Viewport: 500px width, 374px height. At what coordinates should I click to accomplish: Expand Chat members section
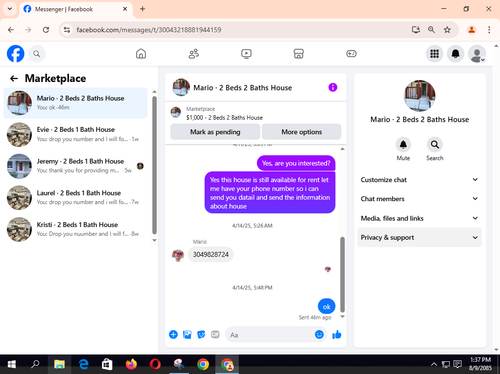tap(419, 199)
